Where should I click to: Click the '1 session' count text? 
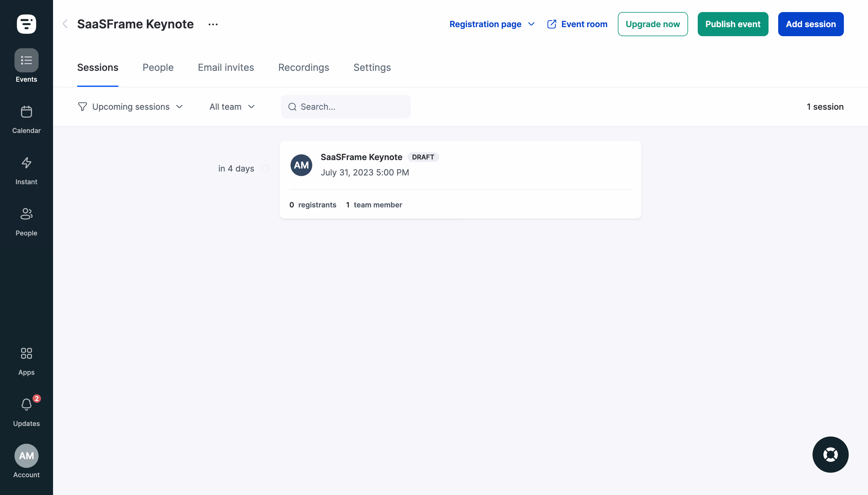(x=825, y=107)
